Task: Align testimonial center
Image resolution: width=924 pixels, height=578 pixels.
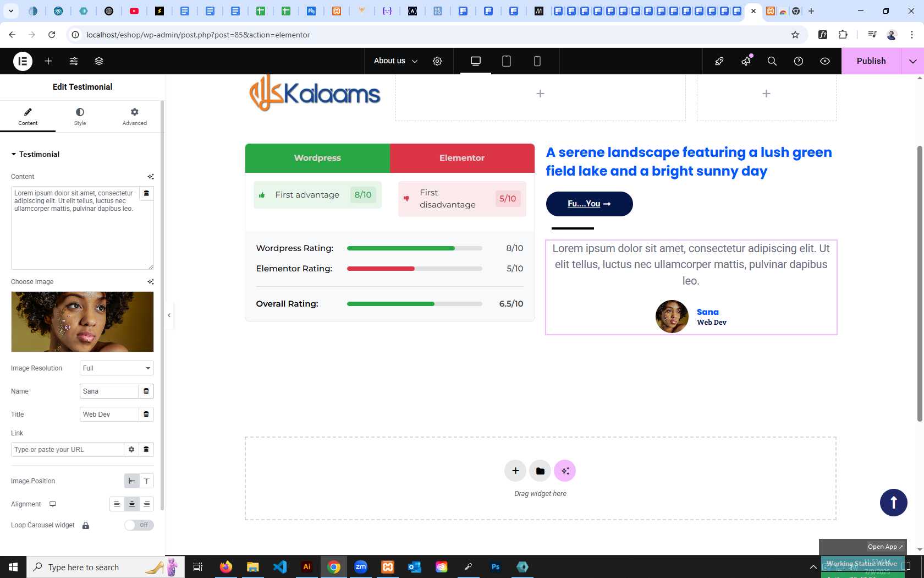Action: coord(132,504)
